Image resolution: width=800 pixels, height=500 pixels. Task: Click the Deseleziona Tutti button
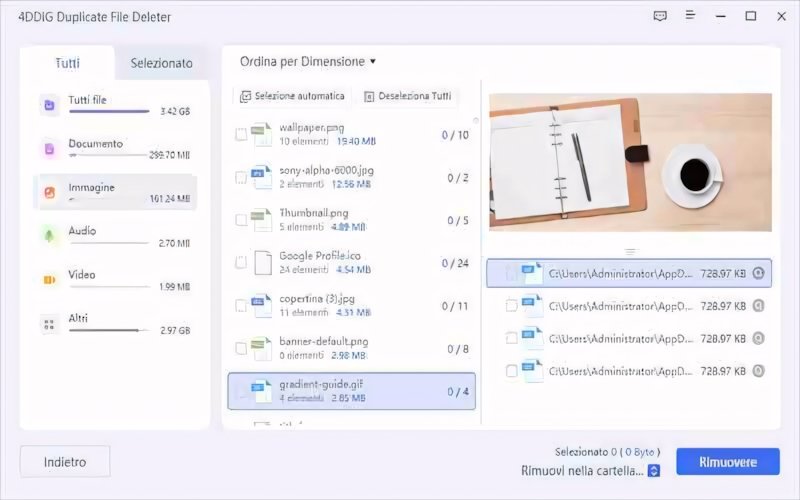(x=408, y=96)
